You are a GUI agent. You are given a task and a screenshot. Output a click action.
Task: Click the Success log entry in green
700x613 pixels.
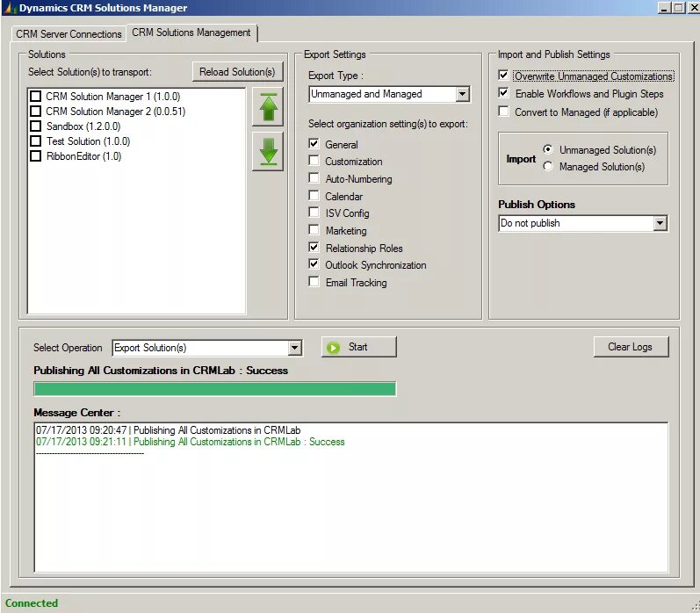191,442
